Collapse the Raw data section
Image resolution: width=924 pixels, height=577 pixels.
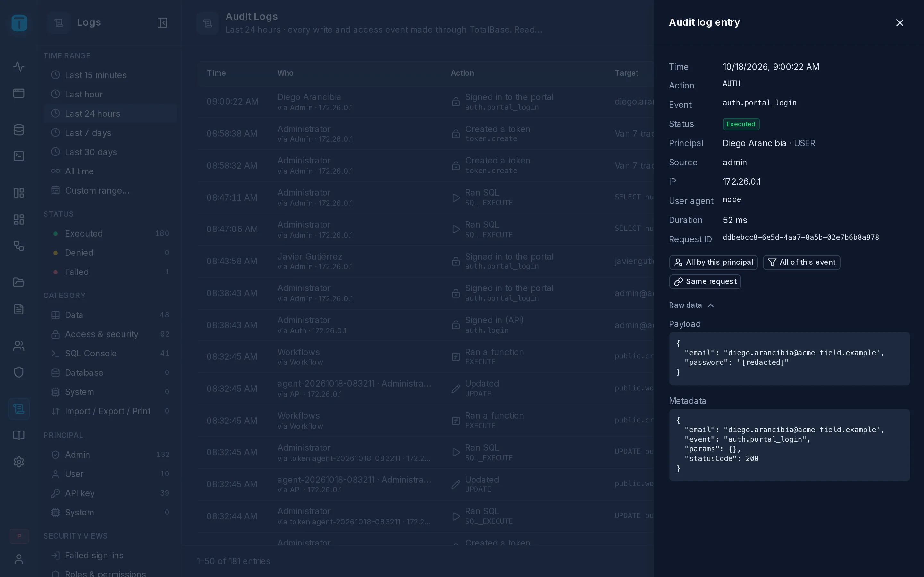pos(691,305)
